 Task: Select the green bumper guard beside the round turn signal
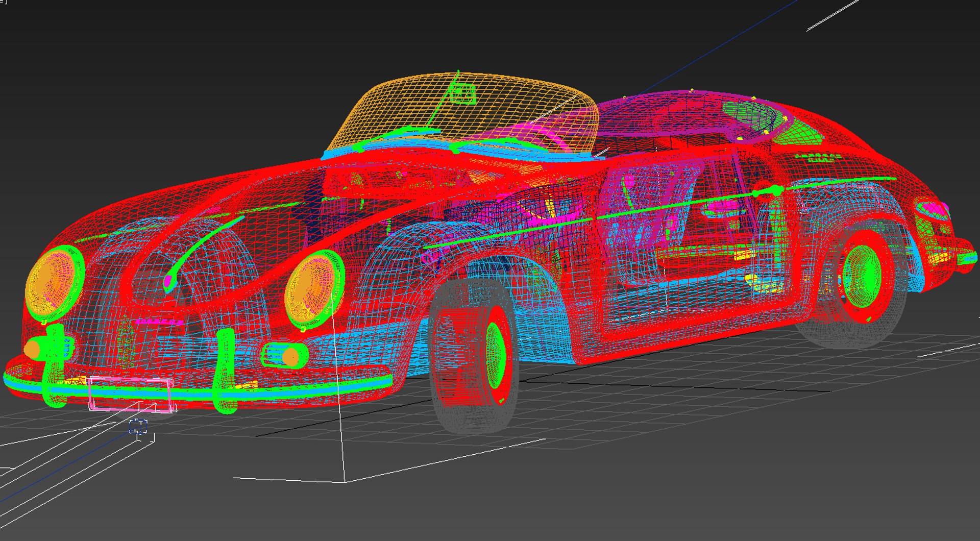coord(54,365)
